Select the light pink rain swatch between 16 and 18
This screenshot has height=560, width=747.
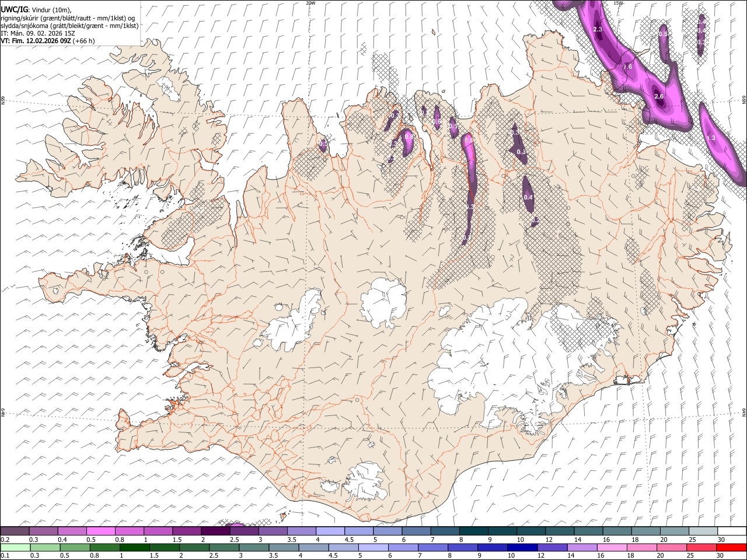pyautogui.click(x=611, y=547)
